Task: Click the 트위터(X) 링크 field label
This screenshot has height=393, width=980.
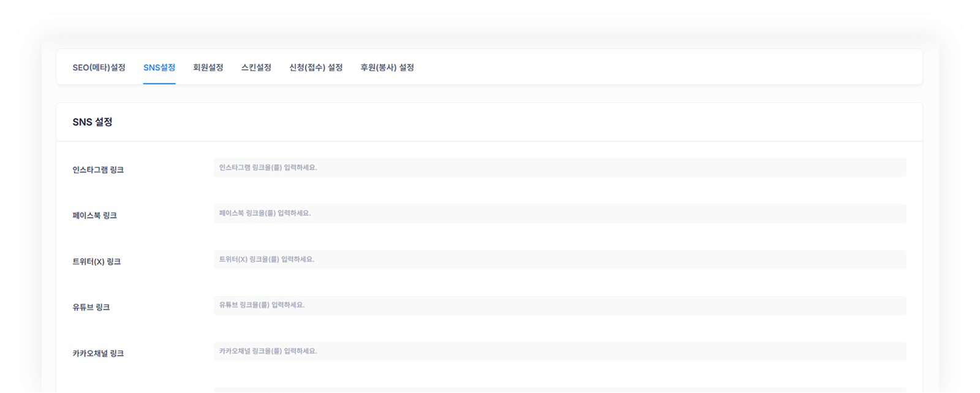Action: coord(97,262)
